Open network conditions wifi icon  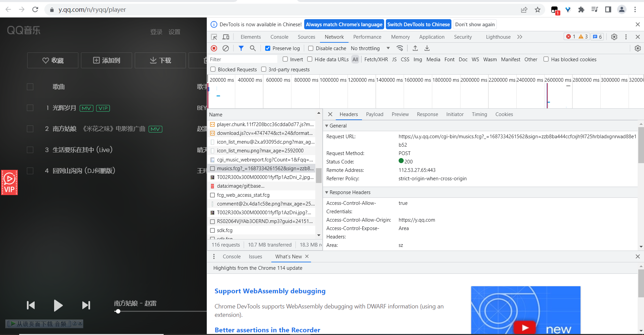pos(400,48)
